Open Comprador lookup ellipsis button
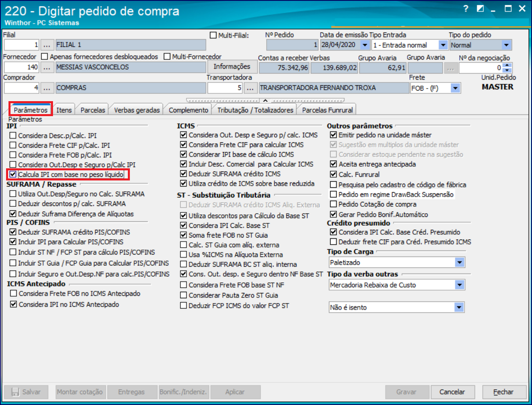The height and width of the screenshot is (405, 532). coord(47,88)
